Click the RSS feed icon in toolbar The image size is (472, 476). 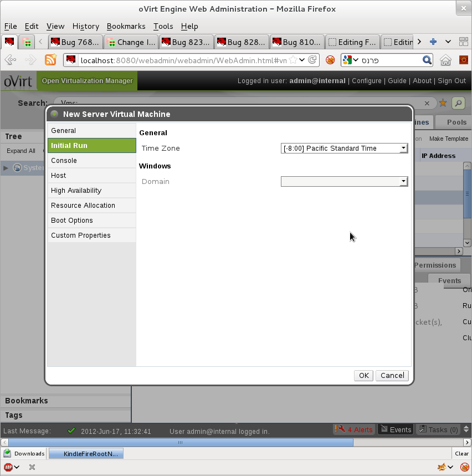50,60
